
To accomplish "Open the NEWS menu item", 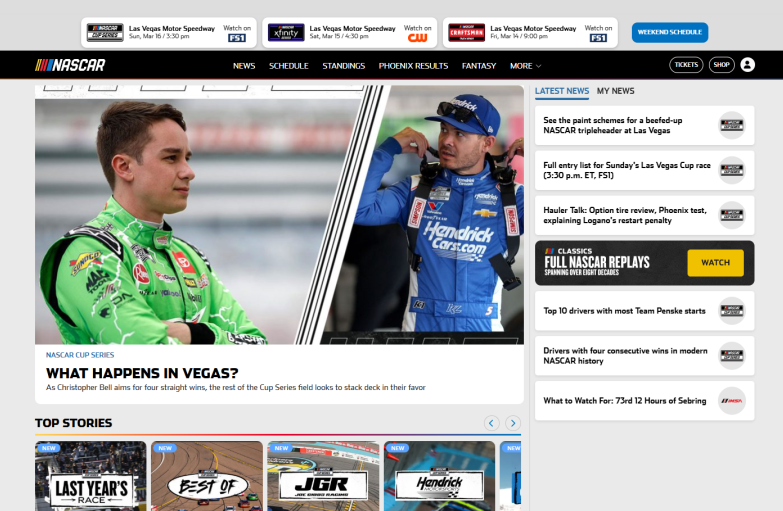I will click(x=244, y=65).
